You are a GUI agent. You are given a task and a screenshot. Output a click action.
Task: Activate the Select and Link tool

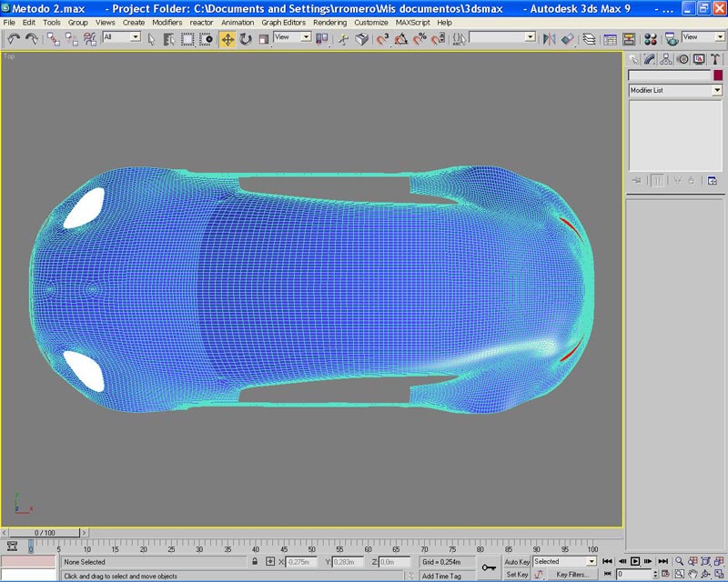pyautogui.click(x=54, y=39)
